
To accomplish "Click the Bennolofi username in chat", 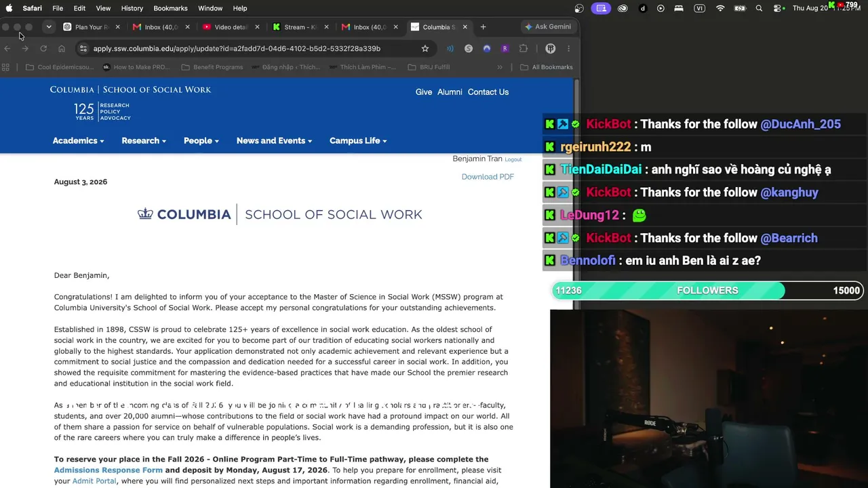I will click(x=588, y=261).
